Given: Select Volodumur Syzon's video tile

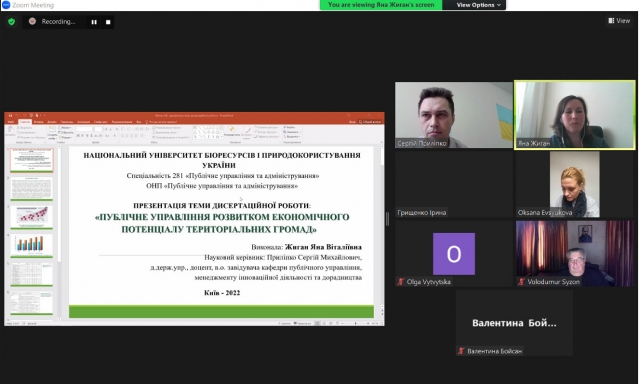Looking at the screenshot, I should (x=575, y=253).
